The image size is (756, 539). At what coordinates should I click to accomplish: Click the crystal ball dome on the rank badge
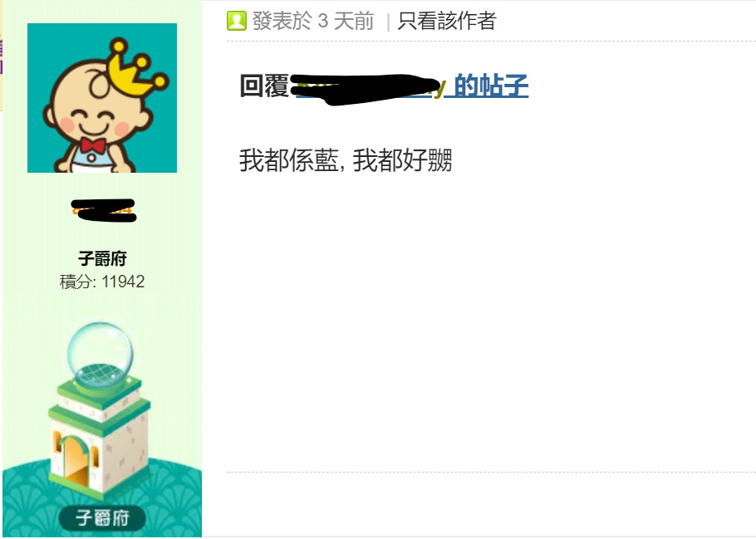click(x=100, y=355)
